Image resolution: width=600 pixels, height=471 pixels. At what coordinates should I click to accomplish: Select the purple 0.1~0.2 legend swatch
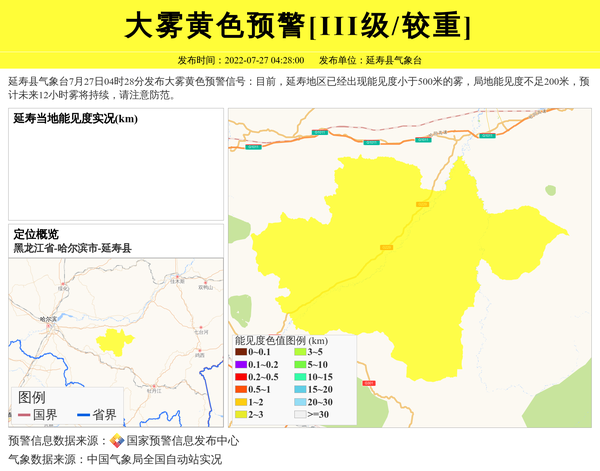pyautogui.click(x=241, y=364)
